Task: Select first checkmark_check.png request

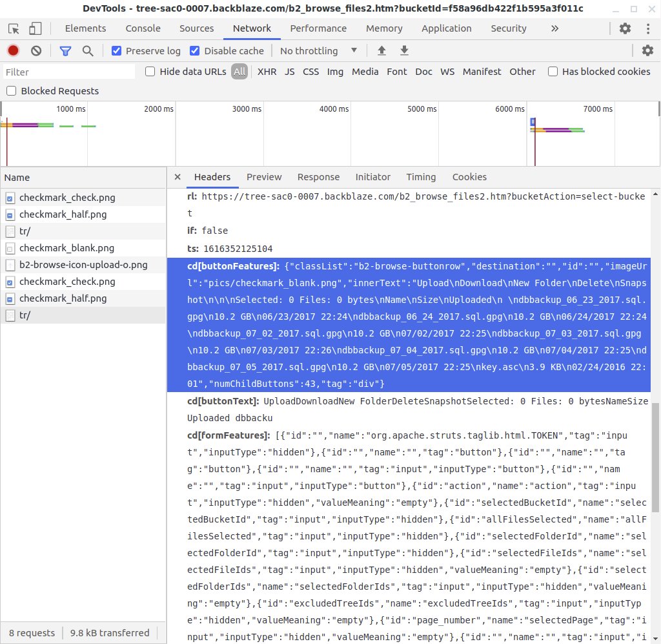Action: coord(83,198)
